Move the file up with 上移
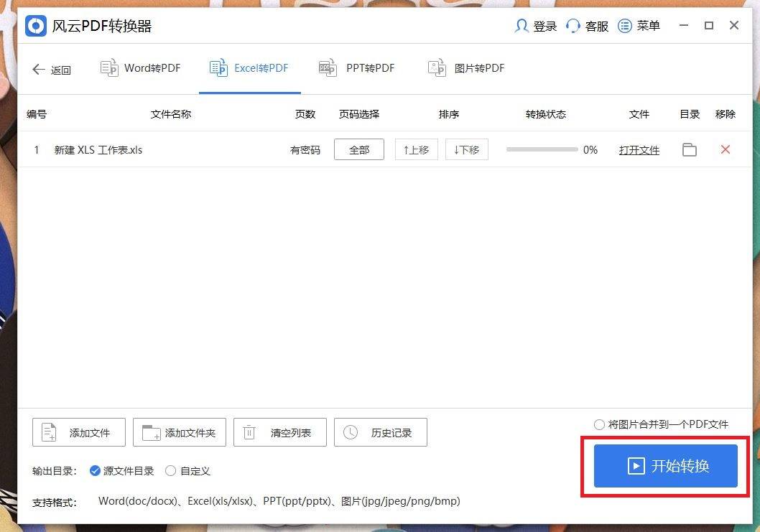The image size is (760, 532). tap(417, 150)
